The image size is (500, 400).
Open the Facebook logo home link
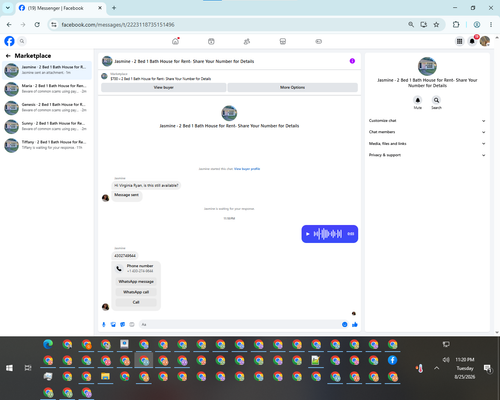(x=9, y=41)
